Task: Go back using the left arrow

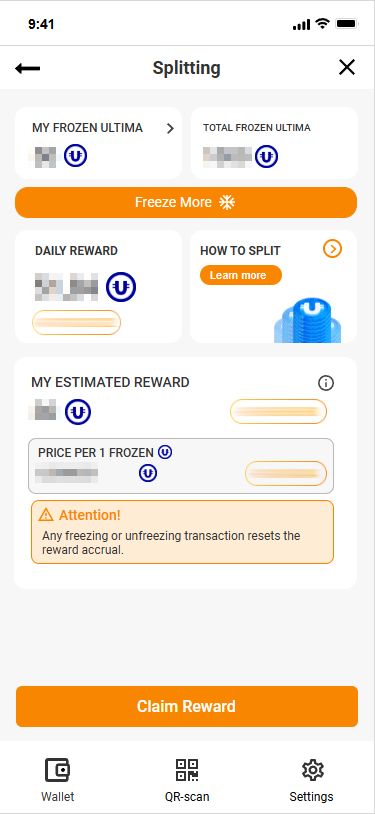Action: pyautogui.click(x=28, y=68)
